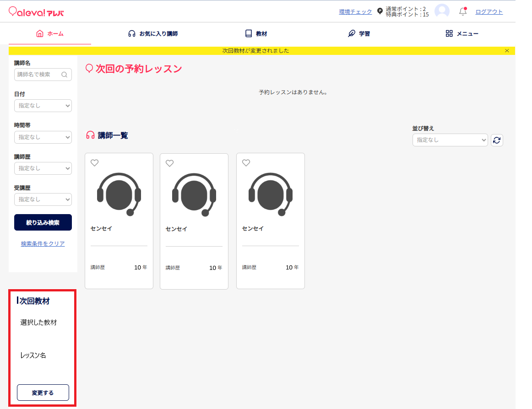Dismiss the yellow notification banner
This screenshot has height=409, width=532.
pos(507,51)
